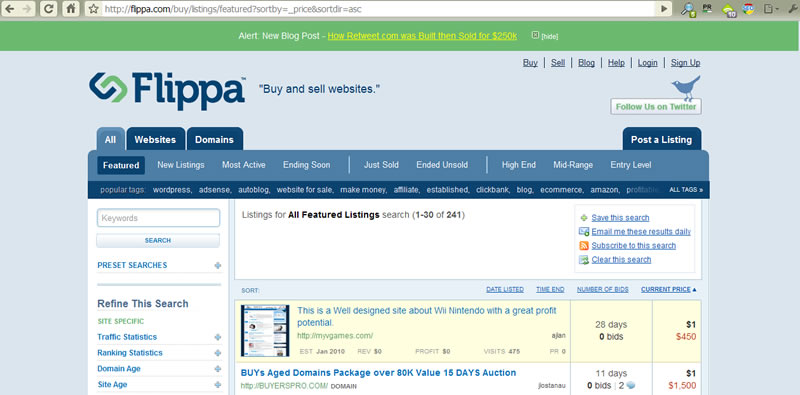Viewport: 800px width, 395px height.
Task: Sort listings by Number of Bids
Action: coord(603,289)
